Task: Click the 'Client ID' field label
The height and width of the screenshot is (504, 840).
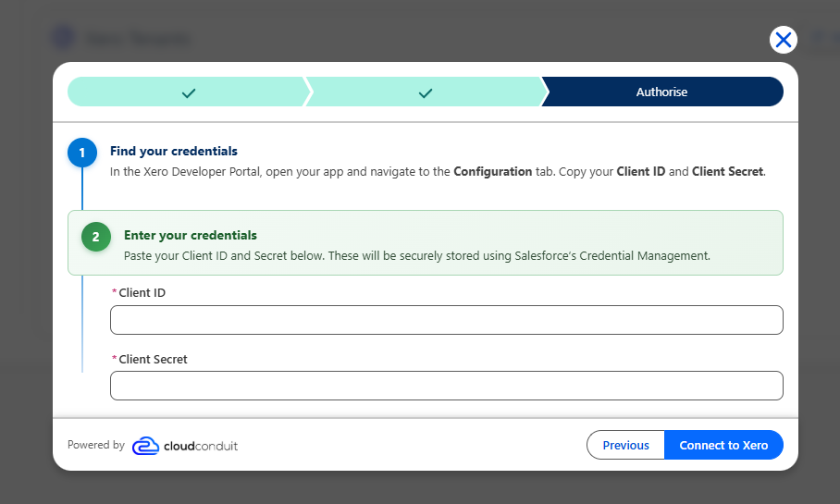Action: click(142, 293)
